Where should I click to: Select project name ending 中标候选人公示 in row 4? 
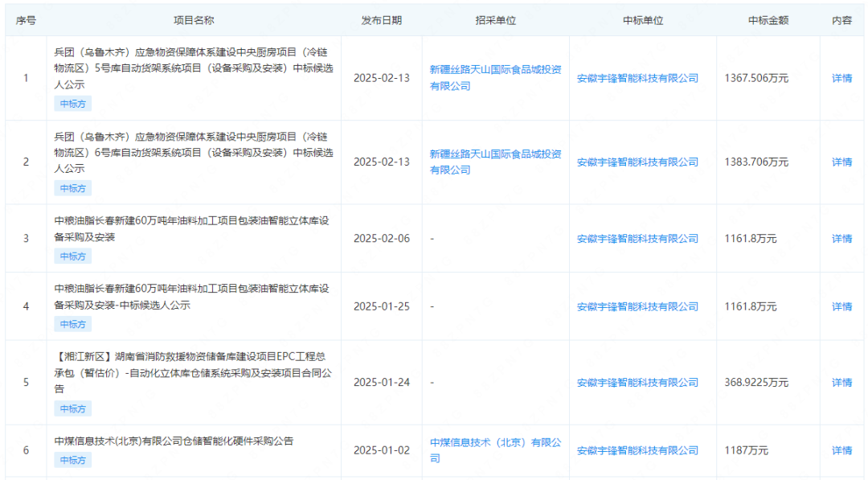click(x=191, y=297)
